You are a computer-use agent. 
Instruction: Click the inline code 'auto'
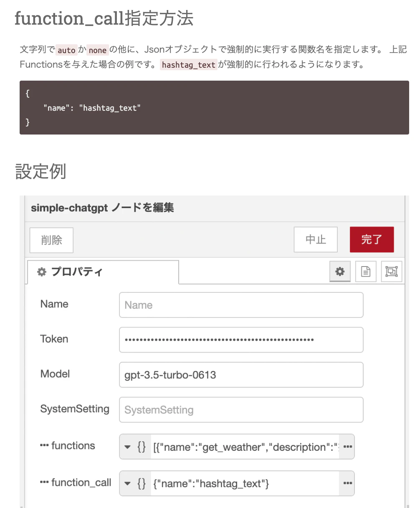click(x=66, y=50)
